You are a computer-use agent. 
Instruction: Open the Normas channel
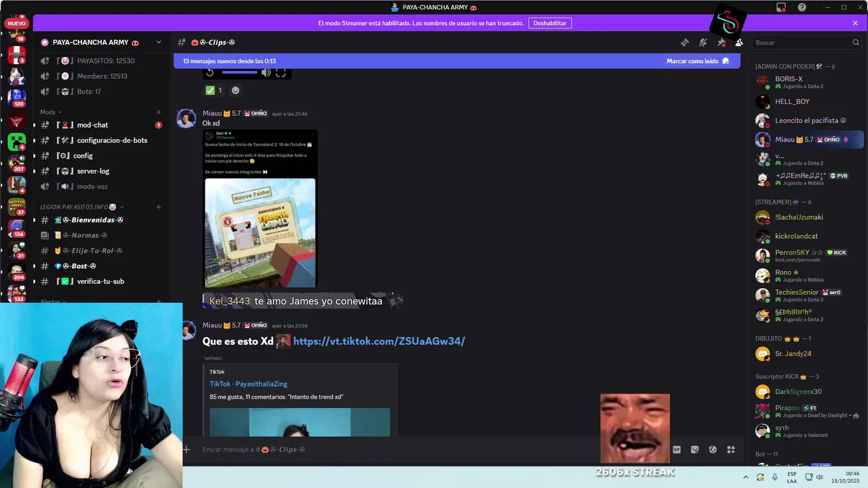pos(102,235)
